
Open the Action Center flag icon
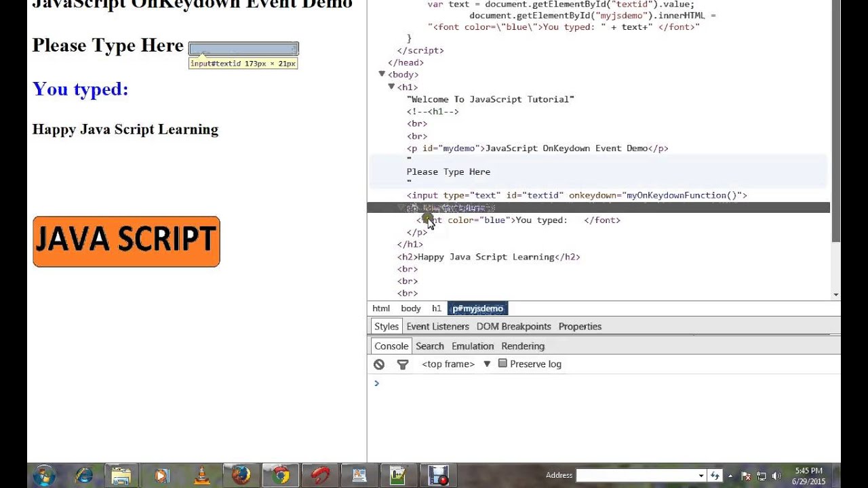pos(746,476)
